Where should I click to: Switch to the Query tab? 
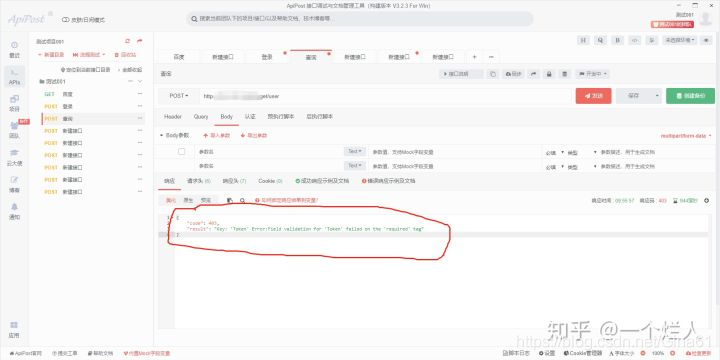tap(201, 117)
